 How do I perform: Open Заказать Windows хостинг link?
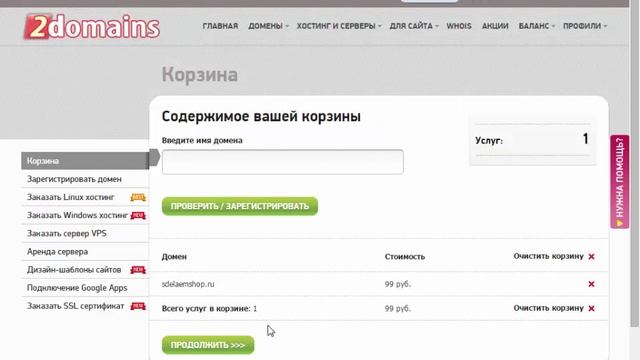click(78, 215)
